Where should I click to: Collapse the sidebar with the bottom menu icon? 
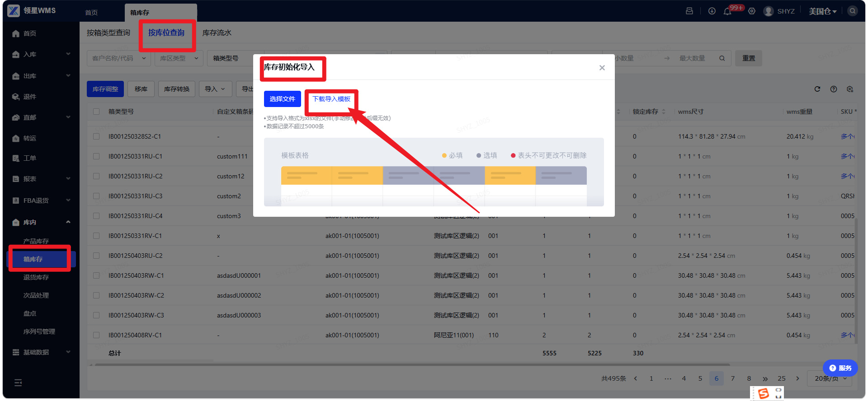pyautogui.click(x=18, y=383)
